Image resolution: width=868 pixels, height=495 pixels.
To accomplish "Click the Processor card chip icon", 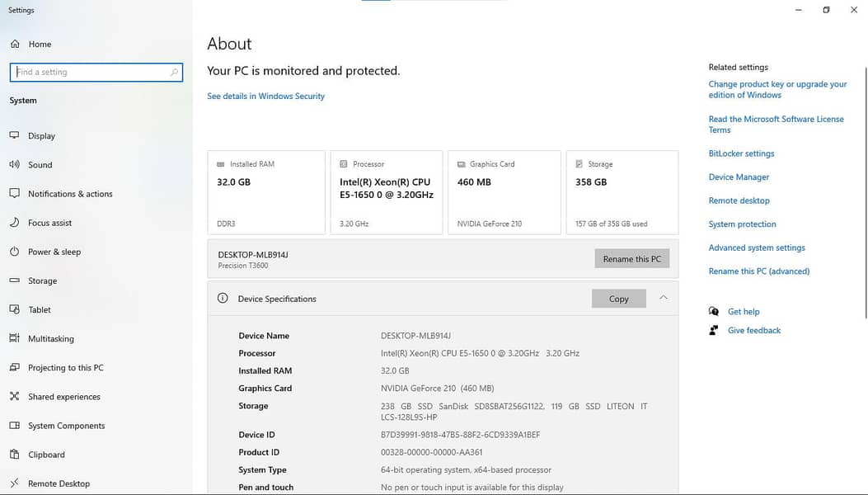I will coord(343,164).
